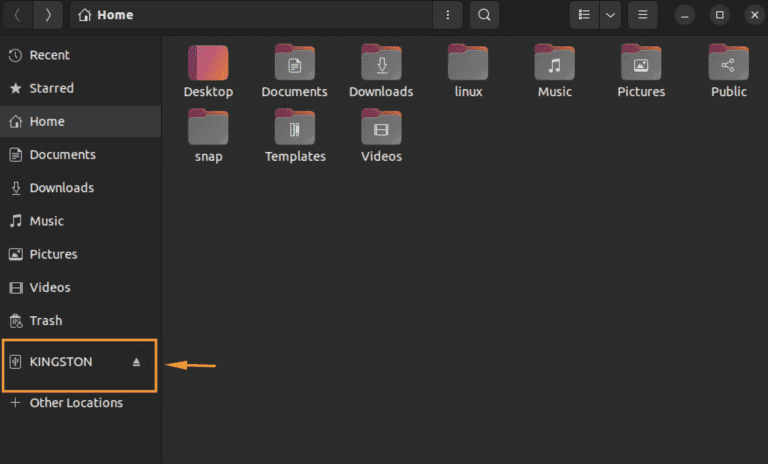Open the Templates folder
The image size is (768, 464).
[295, 130]
